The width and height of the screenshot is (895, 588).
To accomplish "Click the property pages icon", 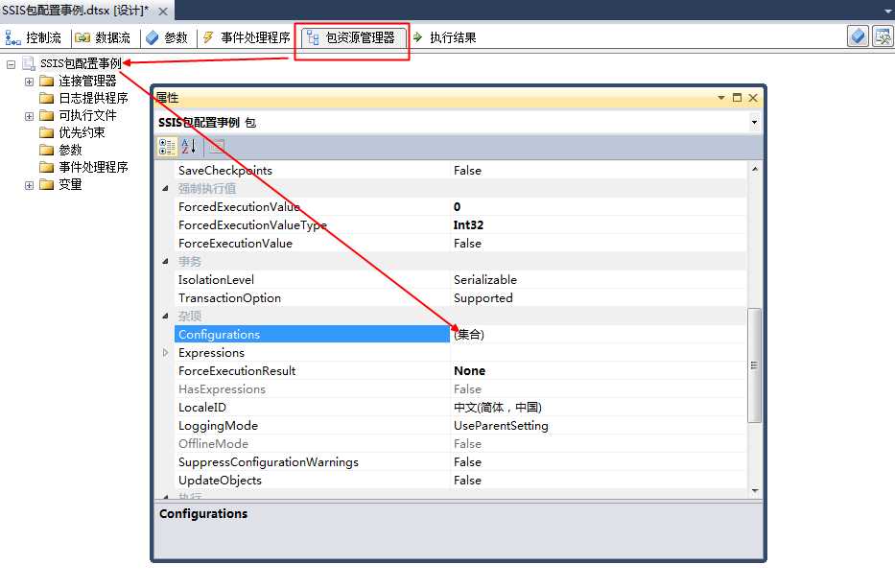I will coord(217,147).
